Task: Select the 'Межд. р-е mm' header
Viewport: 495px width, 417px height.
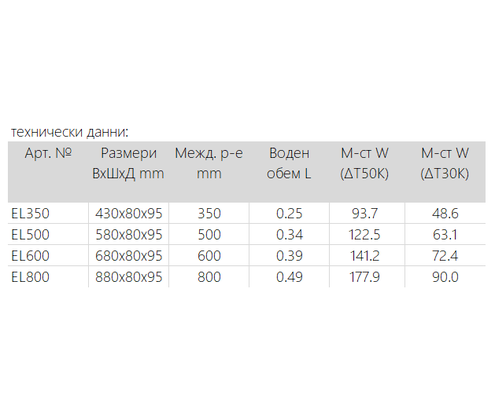Action: coord(209,163)
